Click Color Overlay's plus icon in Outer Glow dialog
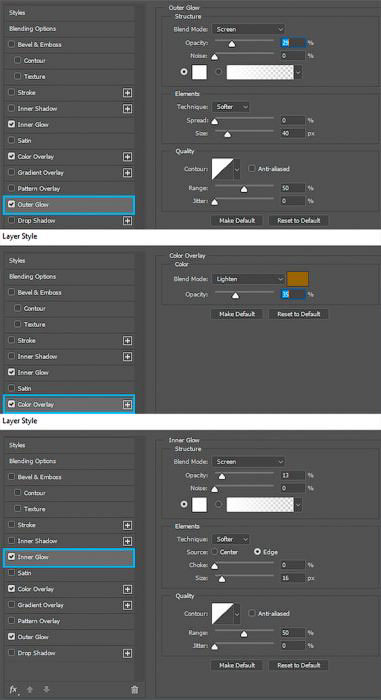Viewport: 381px width, 700px height. (x=127, y=157)
